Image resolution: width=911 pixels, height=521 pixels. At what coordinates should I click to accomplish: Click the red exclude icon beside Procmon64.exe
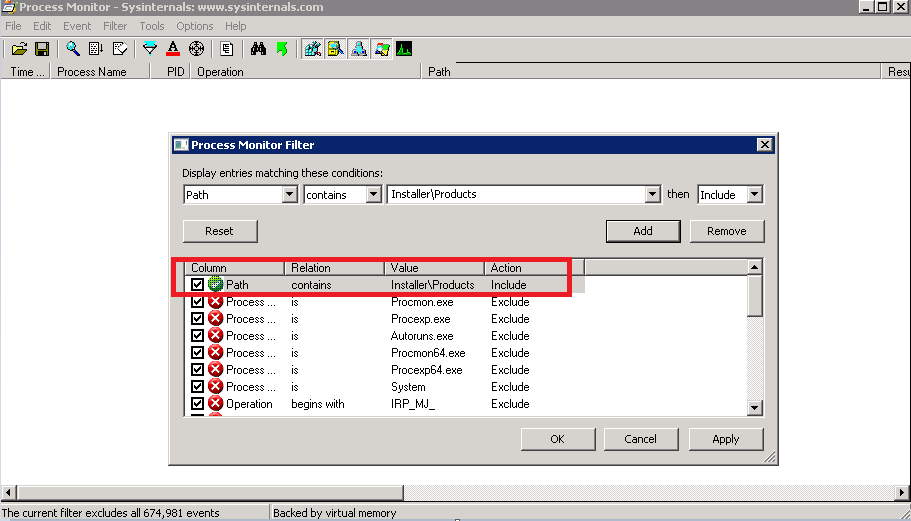tap(216, 352)
